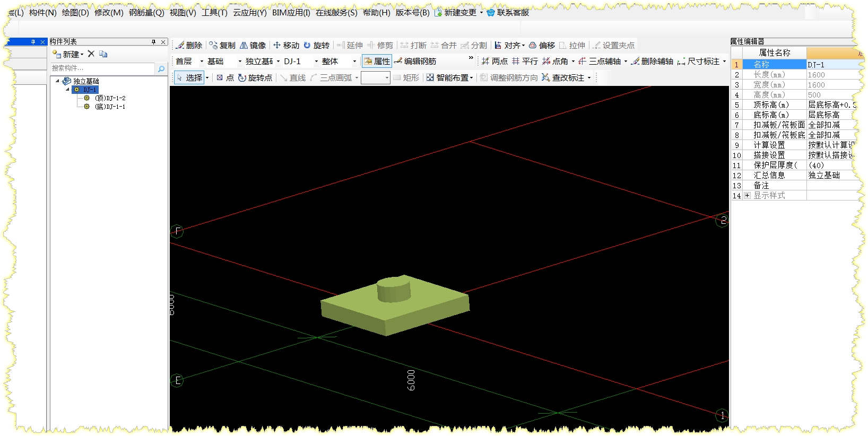
Task: Click the 合并 merge tool
Action: 444,46
